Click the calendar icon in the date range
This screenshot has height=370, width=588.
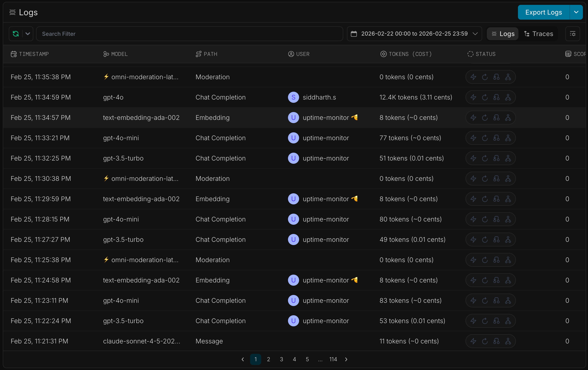(354, 34)
